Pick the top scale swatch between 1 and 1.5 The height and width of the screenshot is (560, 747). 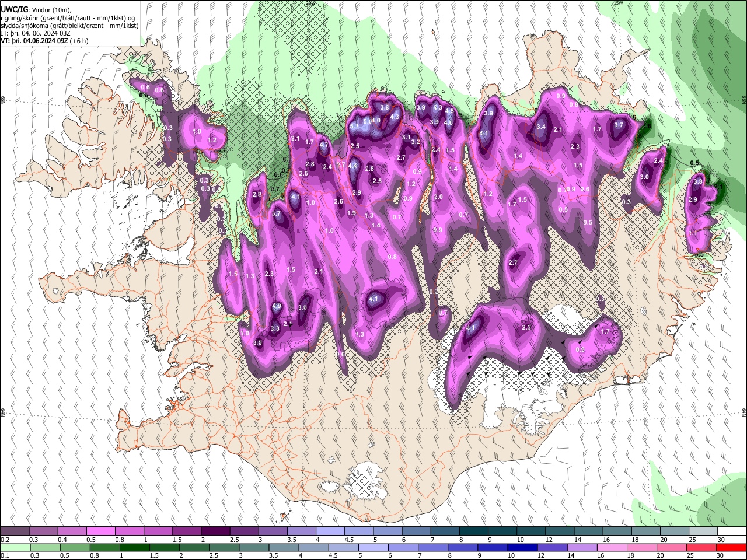[158, 531]
